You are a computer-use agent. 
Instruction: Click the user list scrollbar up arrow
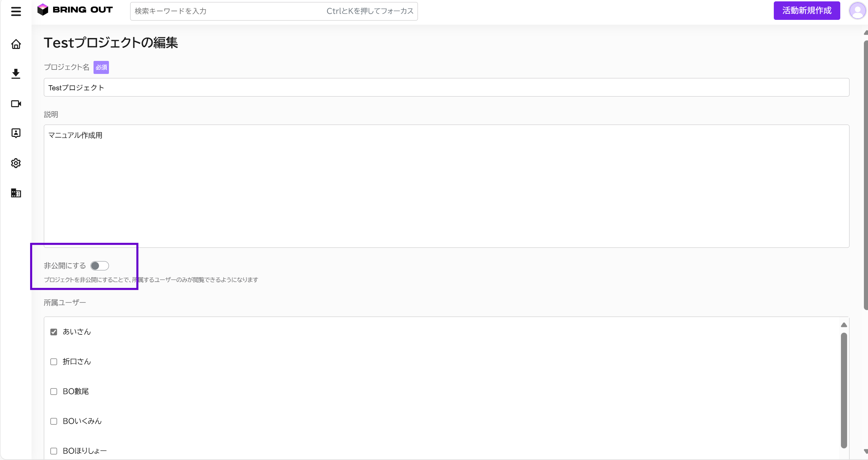(844, 325)
